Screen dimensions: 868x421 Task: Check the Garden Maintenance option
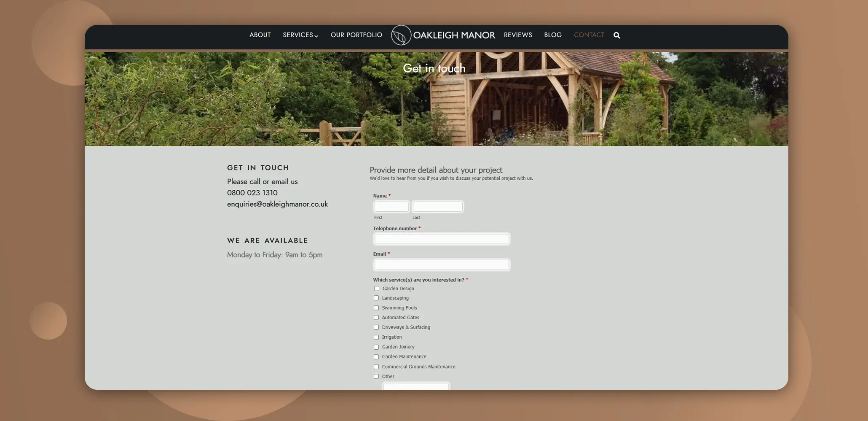(x=376, y=357)
